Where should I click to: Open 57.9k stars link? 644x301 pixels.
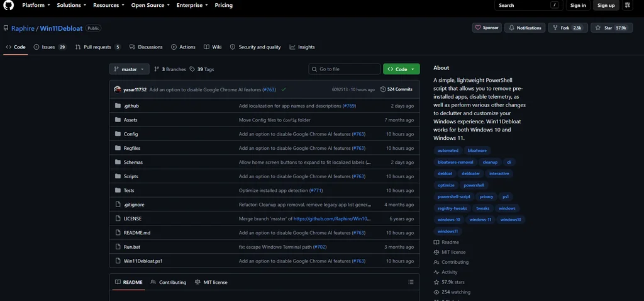coord(449,282)
